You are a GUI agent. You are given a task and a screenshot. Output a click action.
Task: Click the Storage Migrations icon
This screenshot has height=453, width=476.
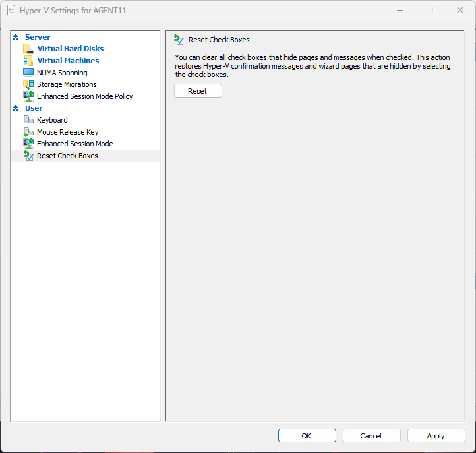tap(28, 84)
